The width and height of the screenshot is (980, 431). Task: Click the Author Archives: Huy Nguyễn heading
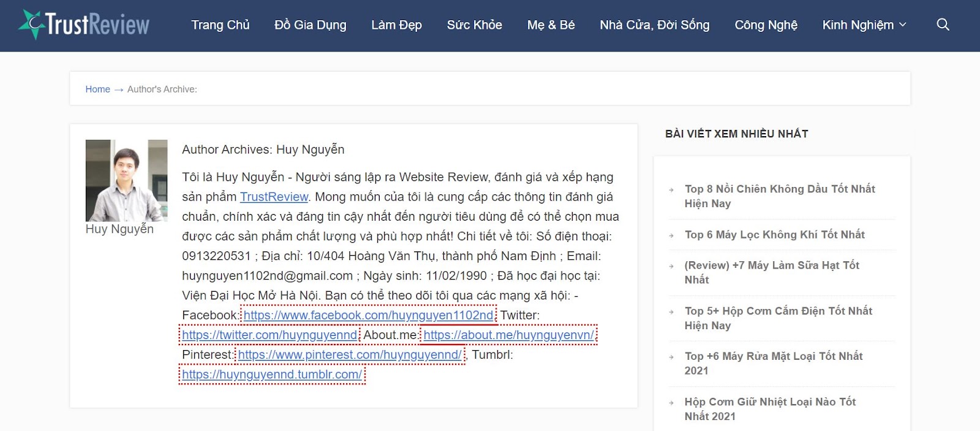263,150
